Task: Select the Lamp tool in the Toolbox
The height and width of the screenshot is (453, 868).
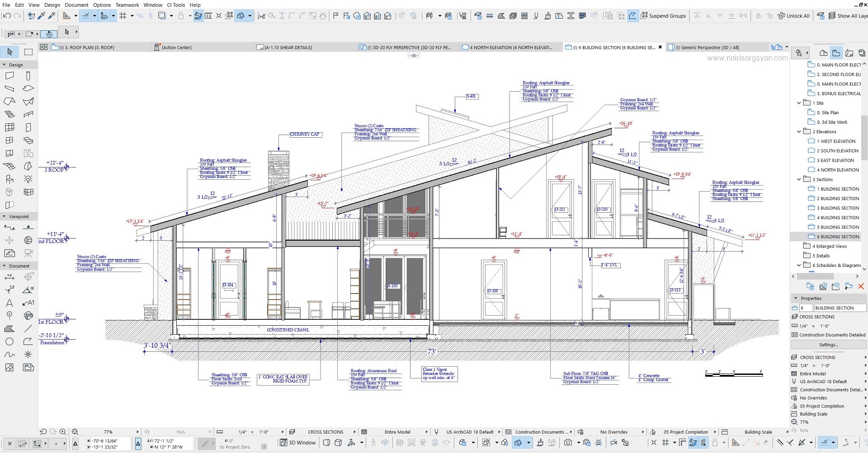Action: click(28, 179)
